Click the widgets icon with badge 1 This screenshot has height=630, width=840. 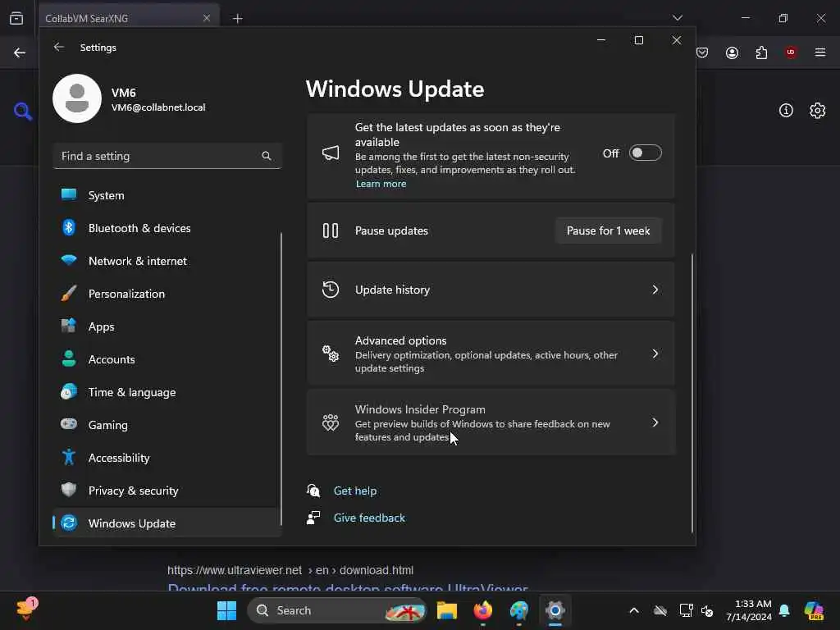click(26, 609)
